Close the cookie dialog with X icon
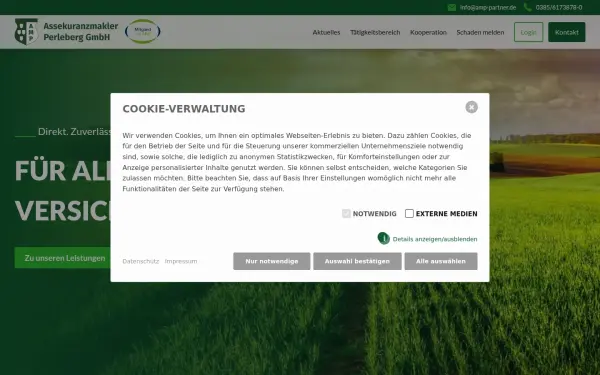Screen dimensions: 600x375 coord(471,107)
